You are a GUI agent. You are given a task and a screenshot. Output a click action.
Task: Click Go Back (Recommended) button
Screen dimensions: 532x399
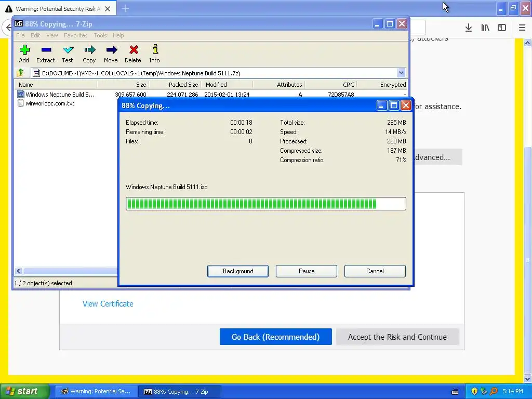[275, 337]
